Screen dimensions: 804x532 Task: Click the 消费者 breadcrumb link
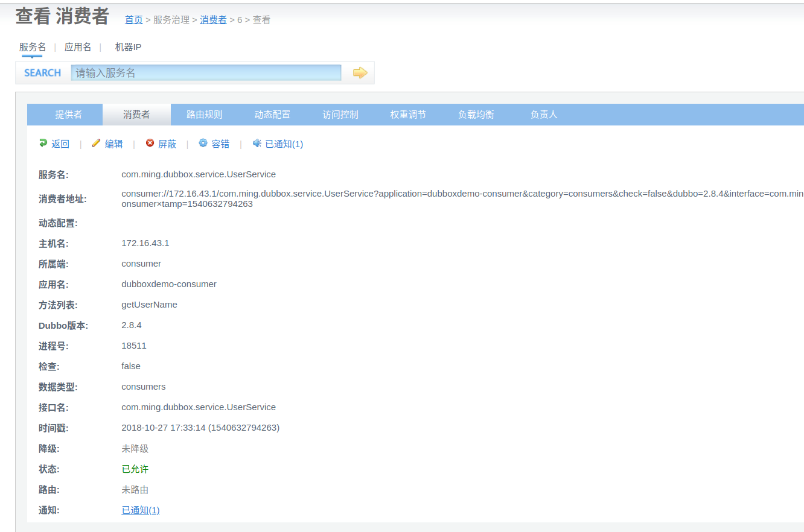[213, 19]
